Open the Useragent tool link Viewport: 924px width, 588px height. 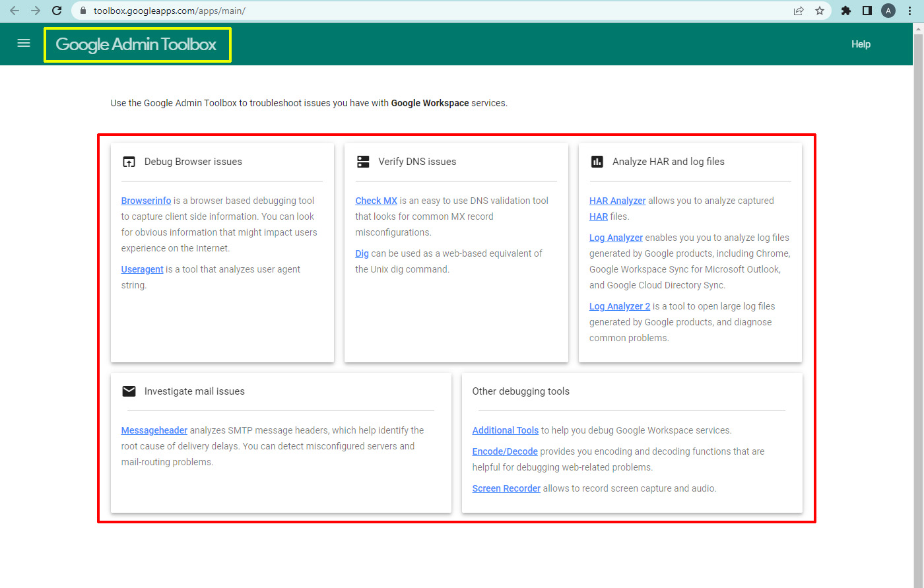(142, 269)
